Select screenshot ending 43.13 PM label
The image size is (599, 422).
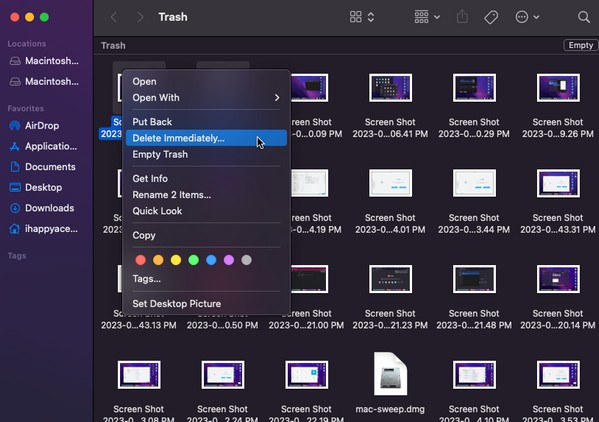tap(139, 325)
